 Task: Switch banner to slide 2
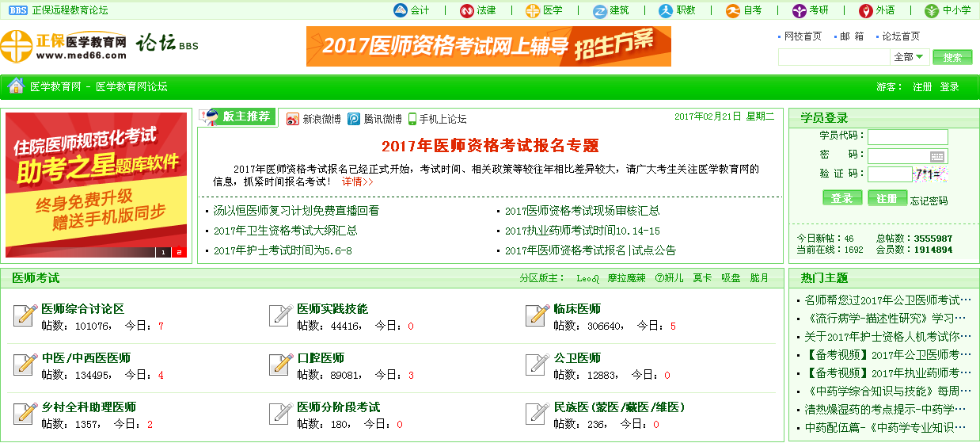[x=179, y=252]
